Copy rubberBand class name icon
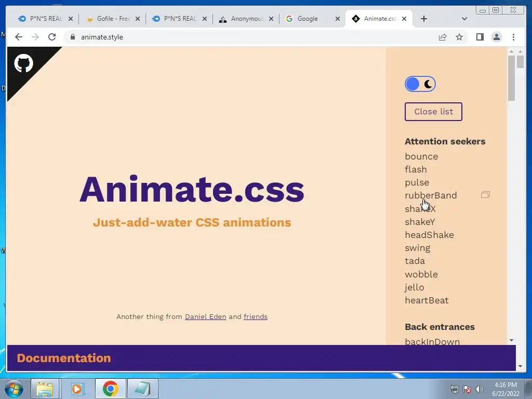 [486, 195]
